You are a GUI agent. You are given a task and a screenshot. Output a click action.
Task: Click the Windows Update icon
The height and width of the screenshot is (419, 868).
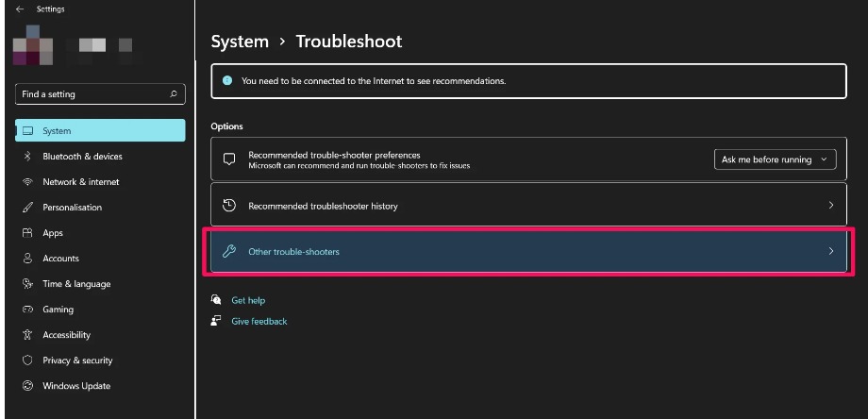pyautogui.click(x=27, y=386)
